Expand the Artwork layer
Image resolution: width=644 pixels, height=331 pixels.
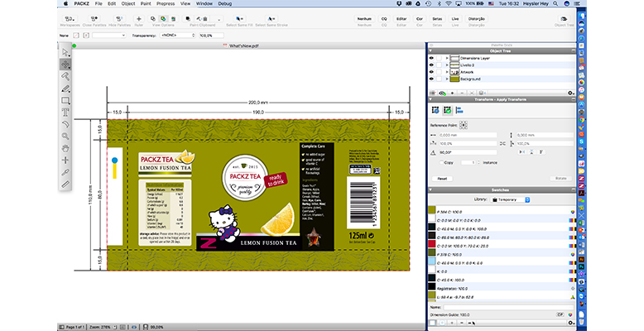[x=447, y=72]
